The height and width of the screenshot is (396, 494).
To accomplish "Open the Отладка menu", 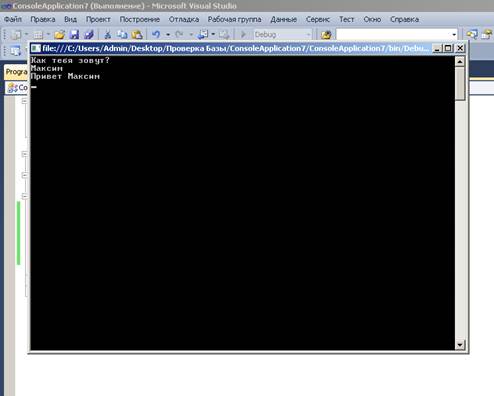I will point(184,19).
